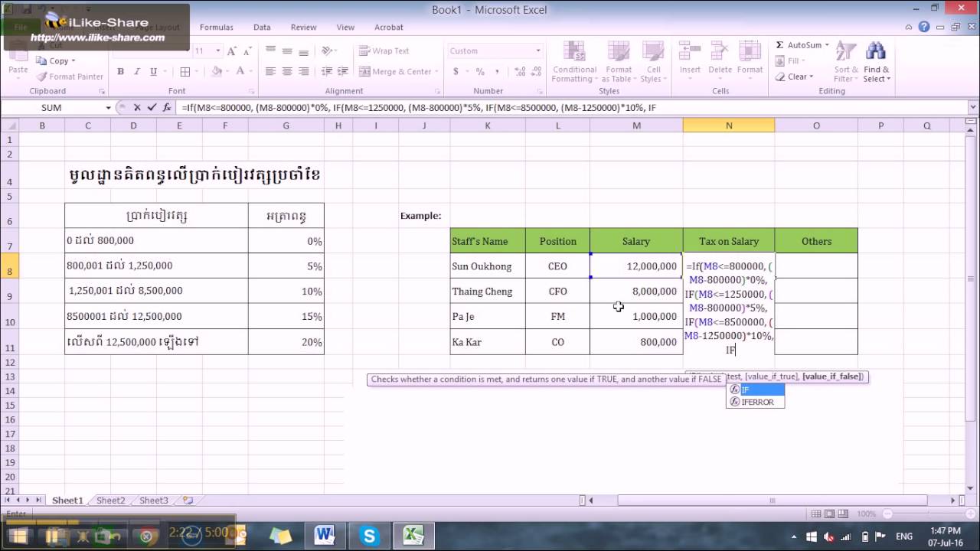This screenshot has width=980, height=551.
Task: Open Conditional Formatting menu
Action: point(574,62)
